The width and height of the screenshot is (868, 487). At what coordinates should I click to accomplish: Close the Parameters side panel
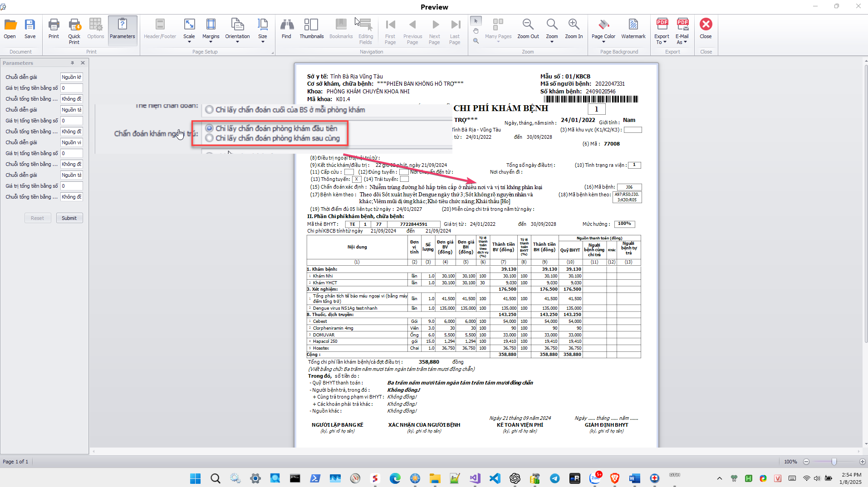(83, 63)
